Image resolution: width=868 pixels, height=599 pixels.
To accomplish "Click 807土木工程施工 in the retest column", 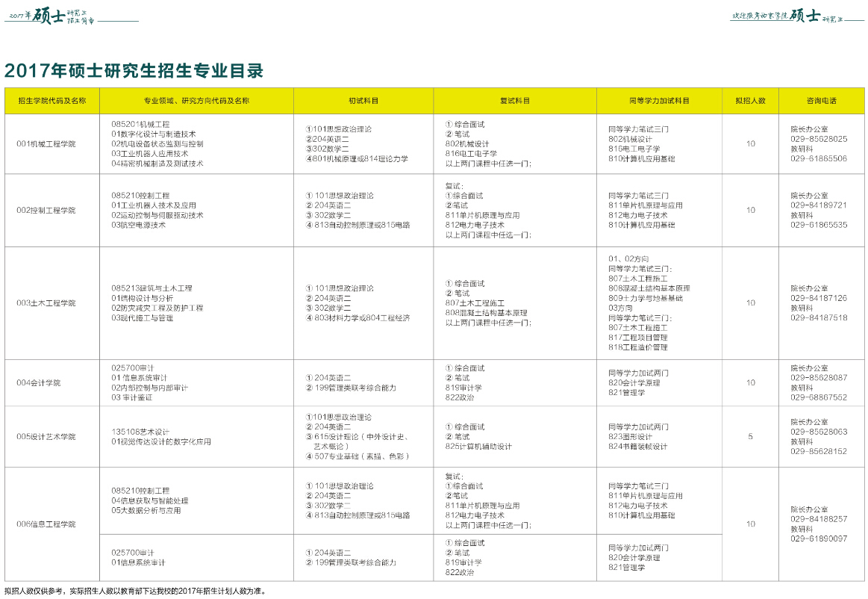I will coord(475,303).
